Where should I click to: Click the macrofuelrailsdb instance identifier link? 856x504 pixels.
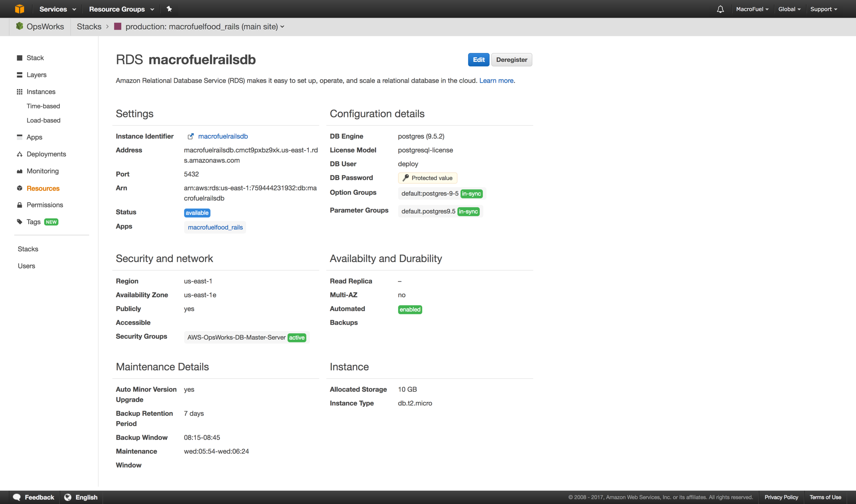click(223, 136)
